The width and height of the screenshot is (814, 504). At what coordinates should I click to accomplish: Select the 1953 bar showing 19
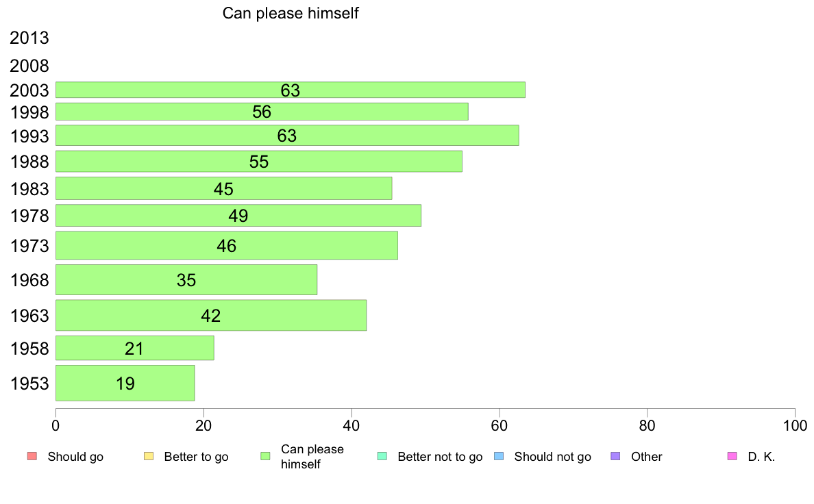pyautogui.click(x=125, y=383)
